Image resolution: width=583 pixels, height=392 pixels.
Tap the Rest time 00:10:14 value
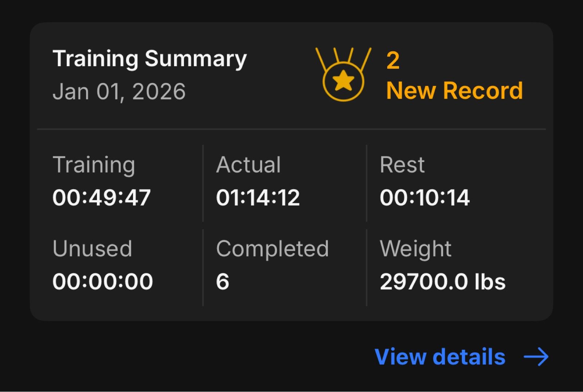424,198
